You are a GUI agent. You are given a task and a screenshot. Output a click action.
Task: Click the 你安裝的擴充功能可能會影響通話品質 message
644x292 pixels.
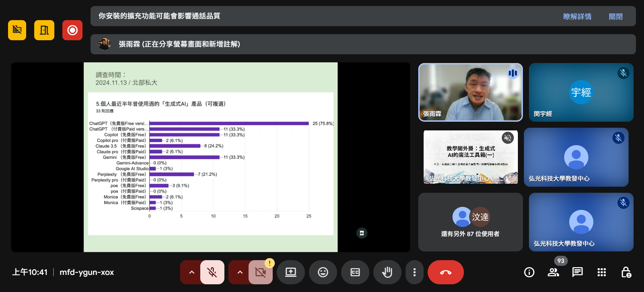point(159,16)
